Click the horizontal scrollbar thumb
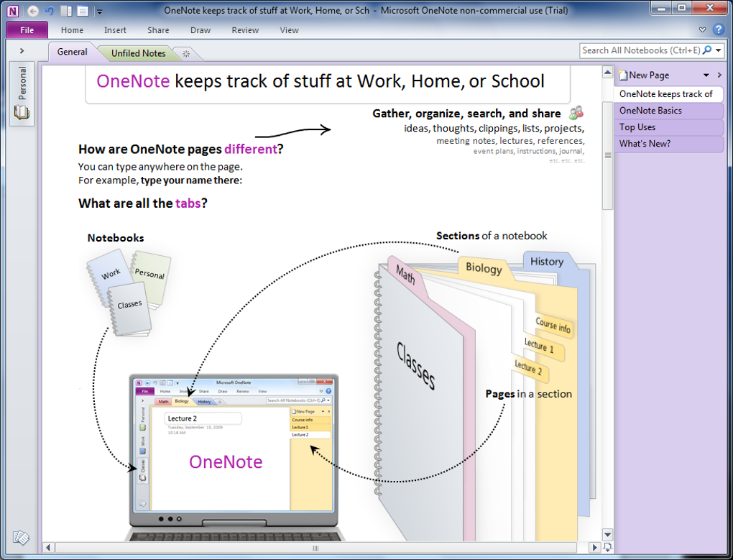 315,548
